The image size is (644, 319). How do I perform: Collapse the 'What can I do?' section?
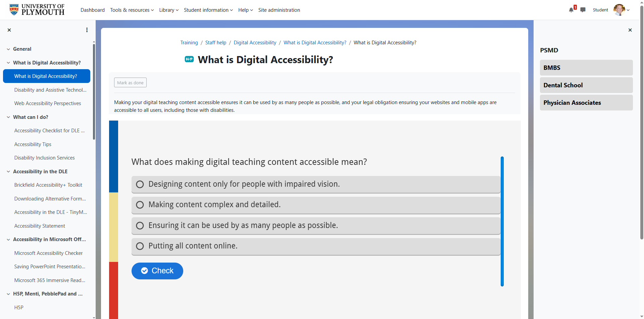pos(8,117)
